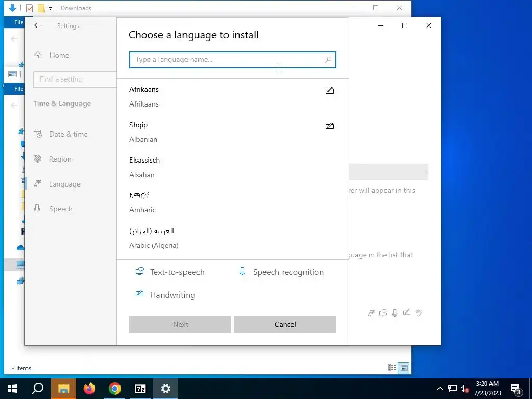Open Date & time settings page

pos(68,134)
